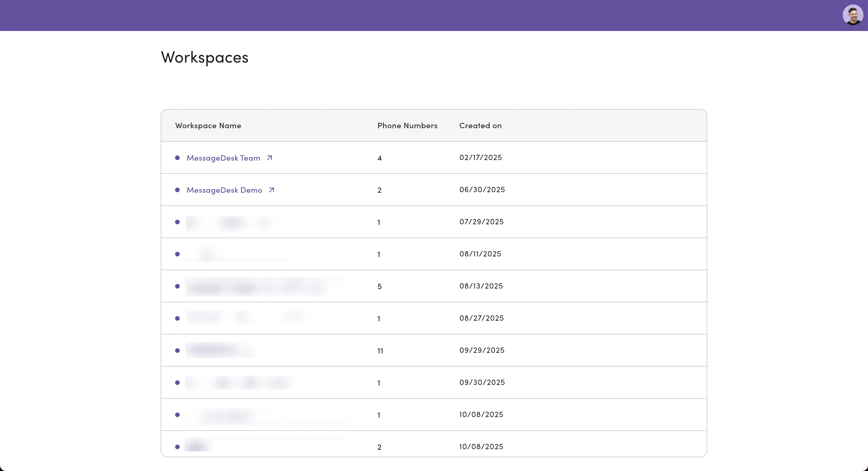Open the blurred workspace created 09/29/2025

(220, 350)
